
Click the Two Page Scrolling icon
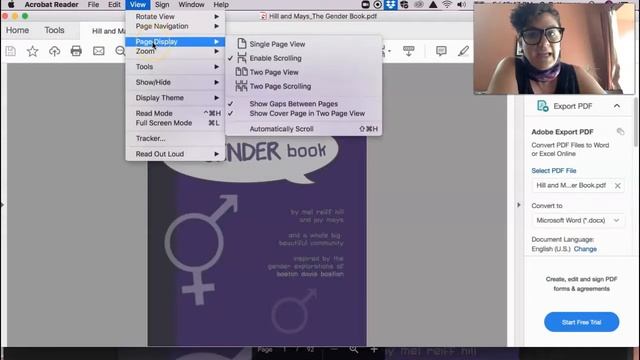point(241,86)
